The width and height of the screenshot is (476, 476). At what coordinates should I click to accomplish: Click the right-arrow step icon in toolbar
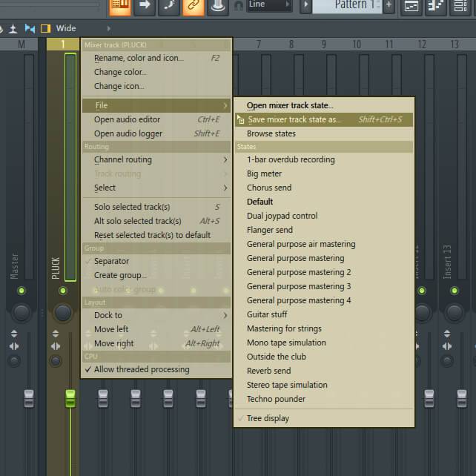pyautogui.click(x=145, y=5)
